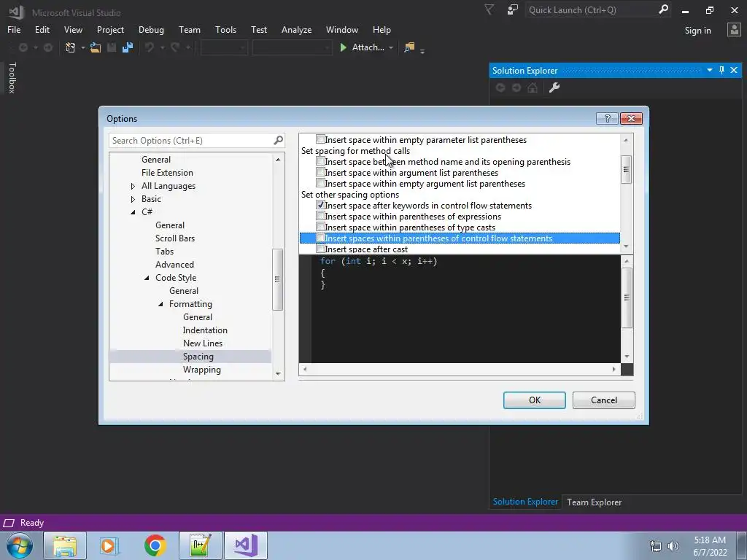The height and width of the screenshot is (560, 747).
Task: Click the Navigate Backward toolbar icon
Action: tap(23, 47)
